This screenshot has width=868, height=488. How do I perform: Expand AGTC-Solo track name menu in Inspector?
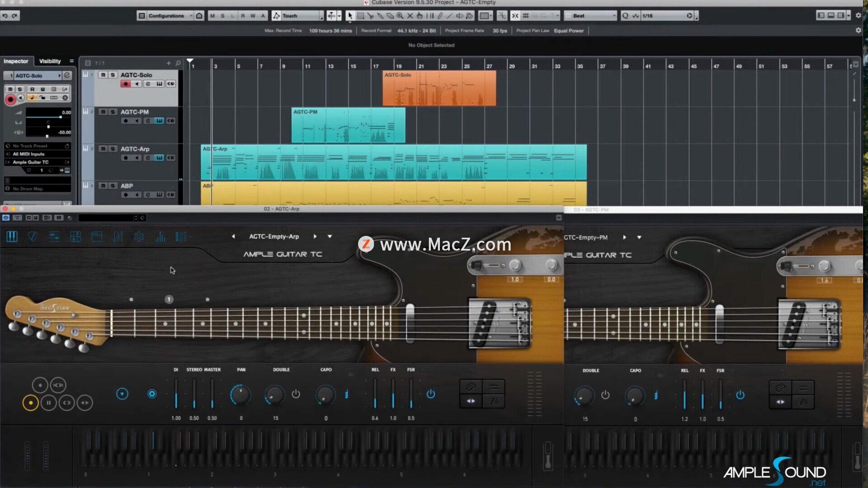pos(59,75)
